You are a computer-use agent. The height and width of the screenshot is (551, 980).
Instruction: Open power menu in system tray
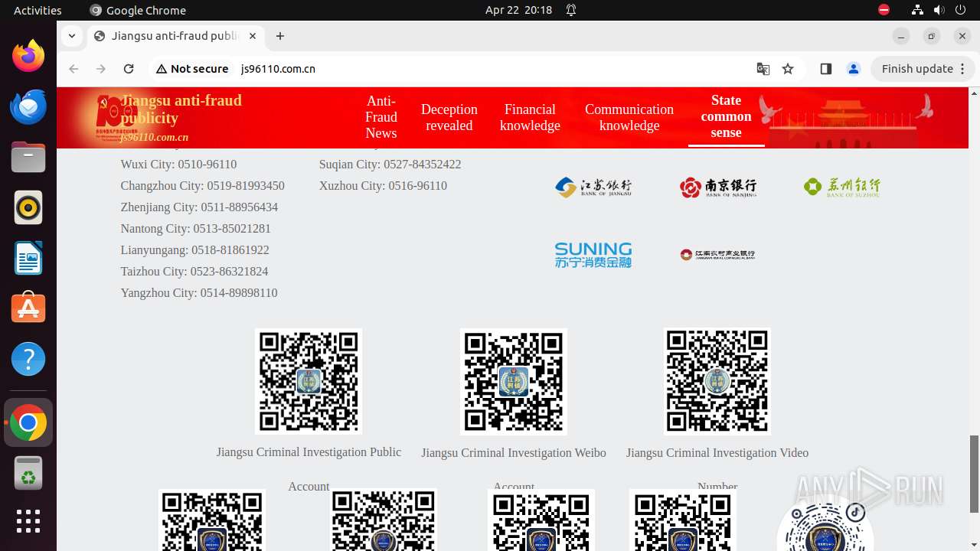(x=960, y=10)
